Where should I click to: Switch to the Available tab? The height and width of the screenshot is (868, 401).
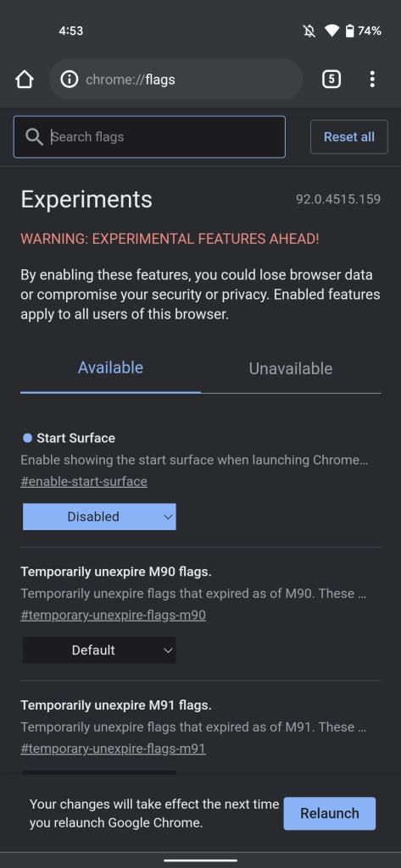coord(110,368)
